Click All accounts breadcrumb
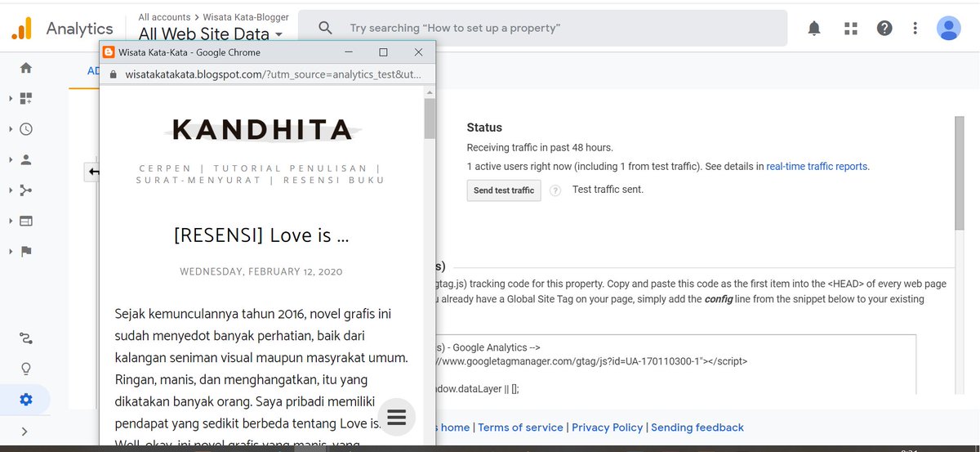The width and height of the screenshot is (980, 452). tap(164, 16)
